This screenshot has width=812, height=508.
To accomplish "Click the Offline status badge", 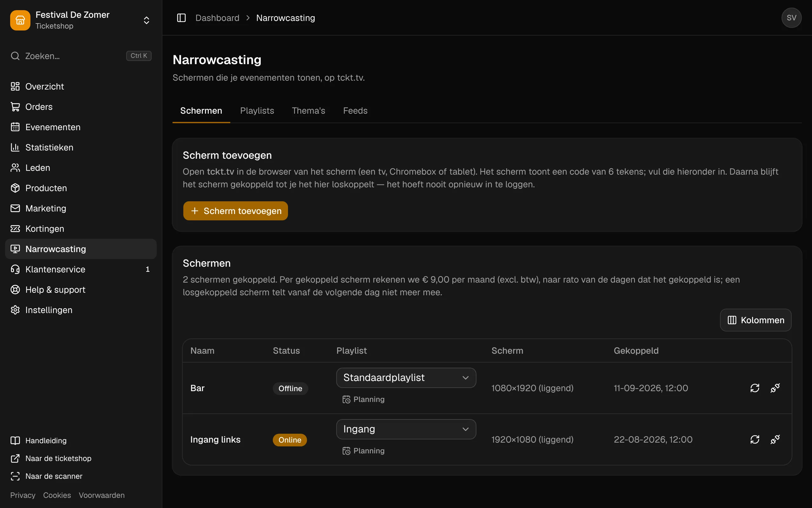I will [x=290, y=388].
